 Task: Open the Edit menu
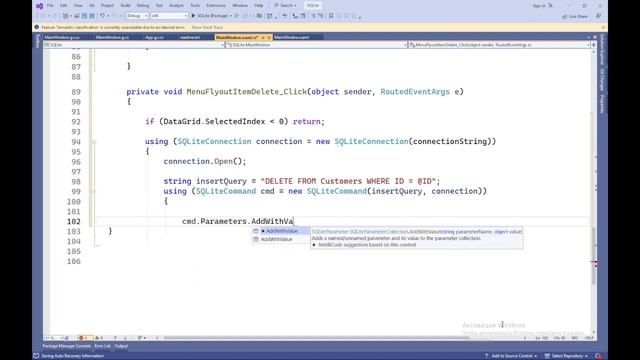tap(63, 6)
